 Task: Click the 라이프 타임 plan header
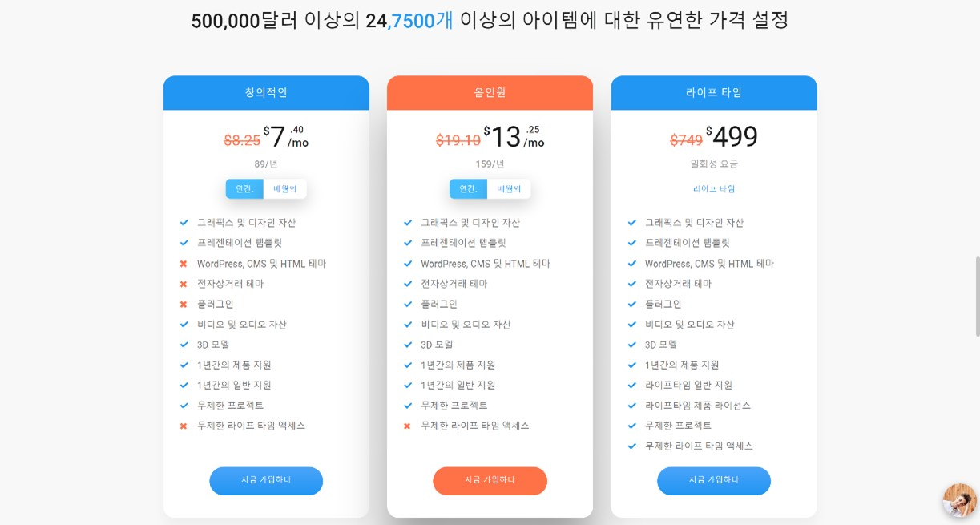(714, 93)
